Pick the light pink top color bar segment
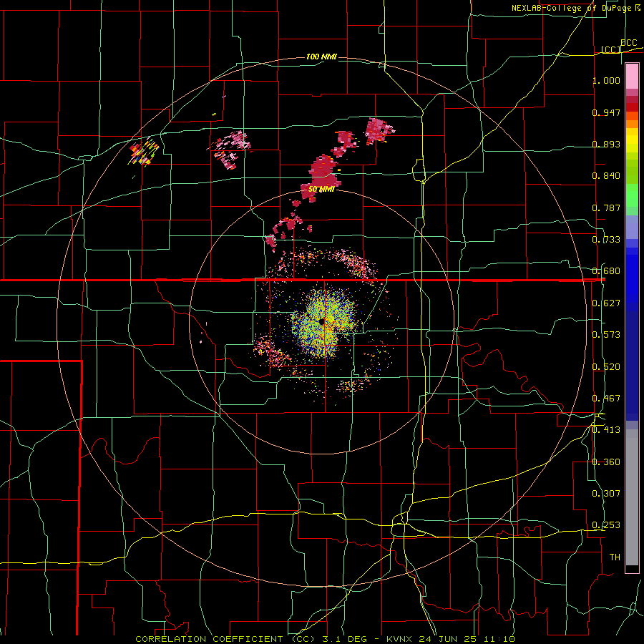This screenshot has height=644, width=644. [x=632, y=77]
